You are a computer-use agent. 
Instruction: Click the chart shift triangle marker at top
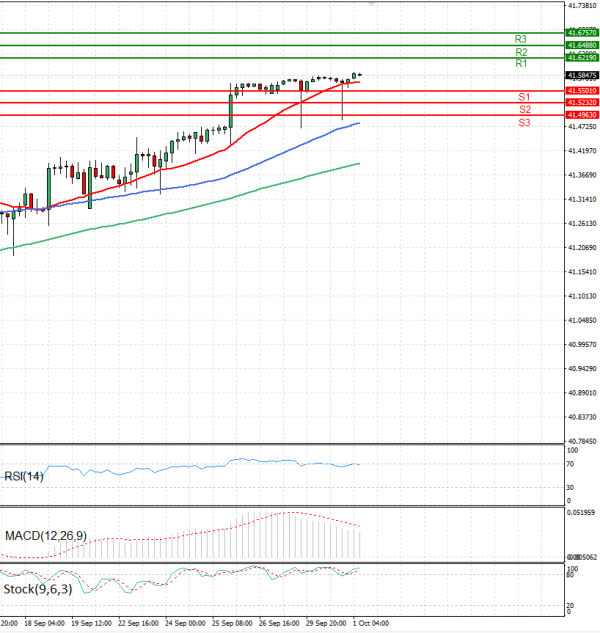click(372, 5)
